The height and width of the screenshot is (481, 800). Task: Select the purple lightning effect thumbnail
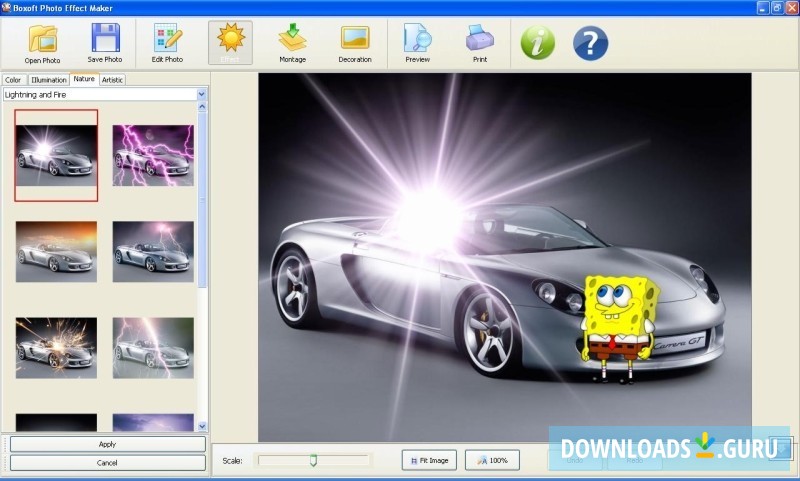pyautogui.click(x=153, y=156)
